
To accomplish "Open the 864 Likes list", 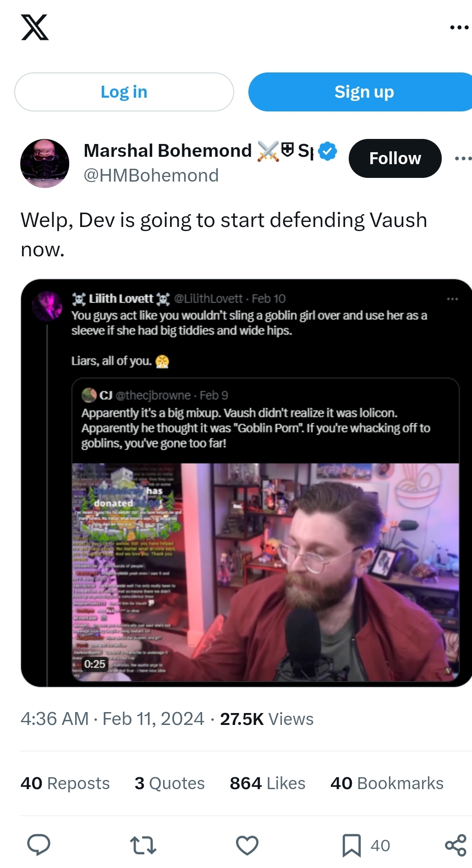I will click(268, 783).
